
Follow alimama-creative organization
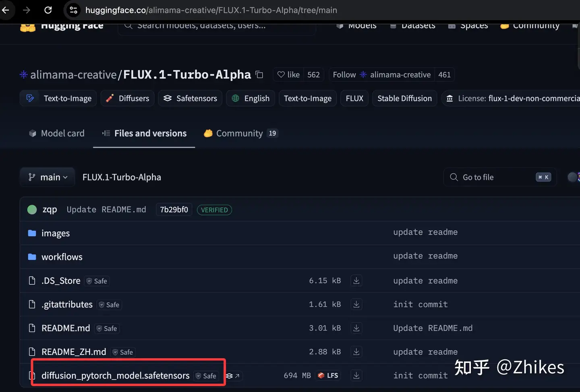click(x=381, y=75)
